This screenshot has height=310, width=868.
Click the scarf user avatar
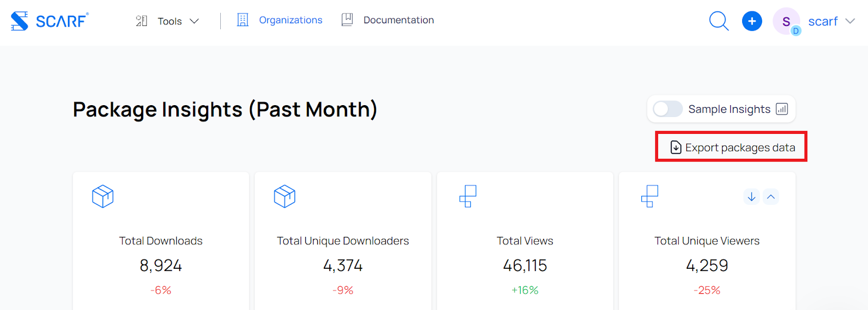pyautogui.click(x=786, y=22)
